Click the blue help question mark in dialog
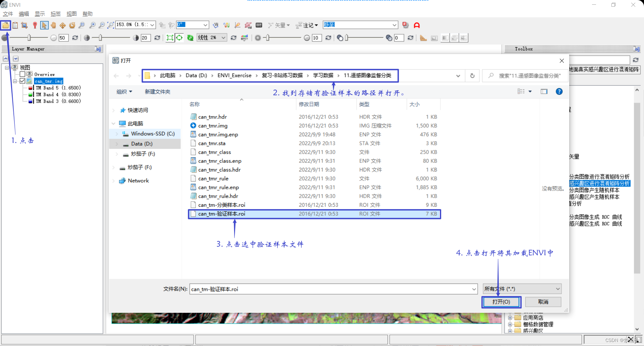The image size is (644, 346). tap(559, 92)
